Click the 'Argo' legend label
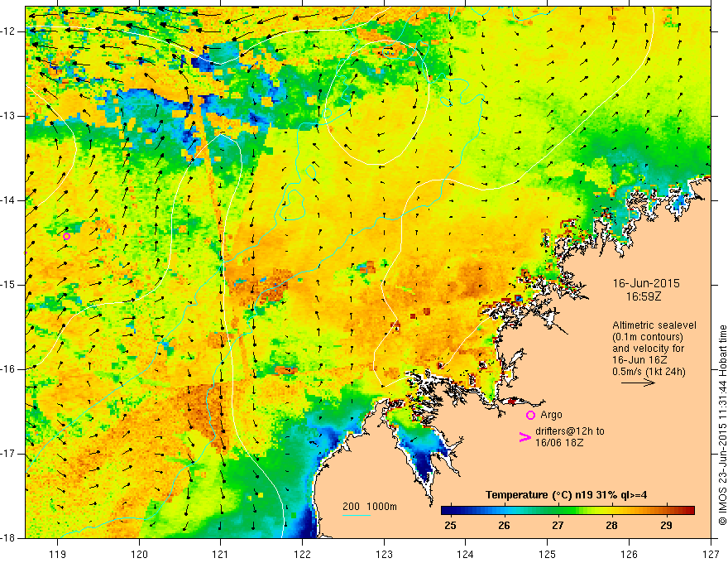This screenshot has height=563, width=728. click(x=551, y=415)
